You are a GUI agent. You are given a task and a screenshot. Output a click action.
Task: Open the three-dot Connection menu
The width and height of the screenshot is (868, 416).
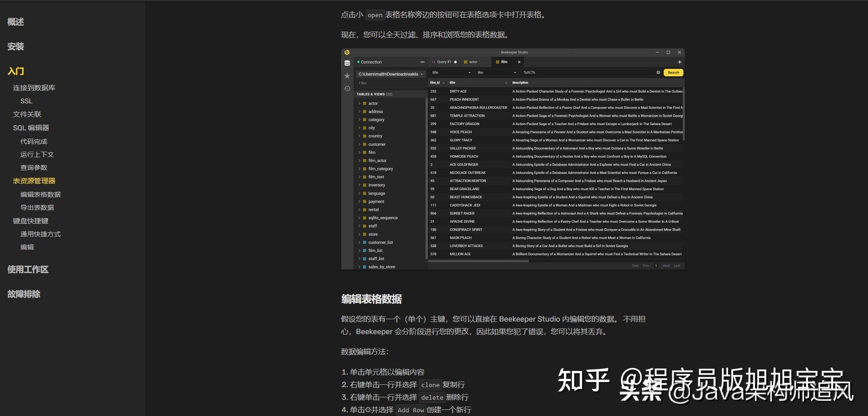[422, 62]
